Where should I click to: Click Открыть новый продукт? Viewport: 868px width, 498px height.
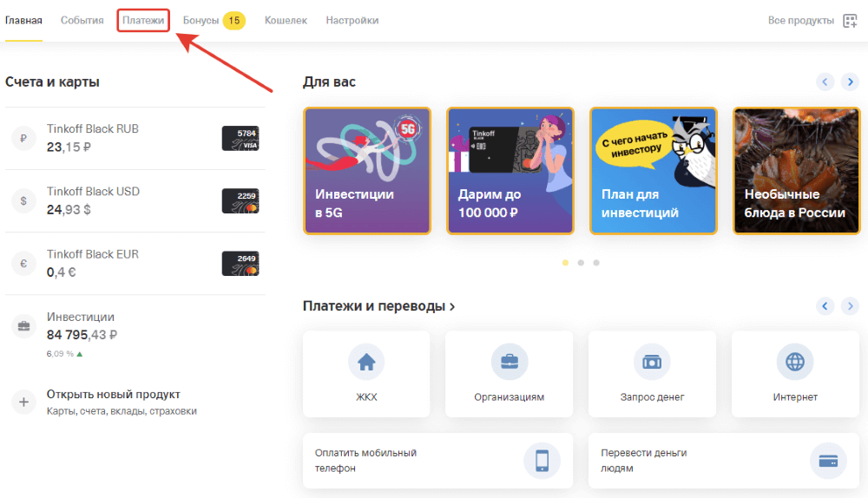tap(114, 395)
